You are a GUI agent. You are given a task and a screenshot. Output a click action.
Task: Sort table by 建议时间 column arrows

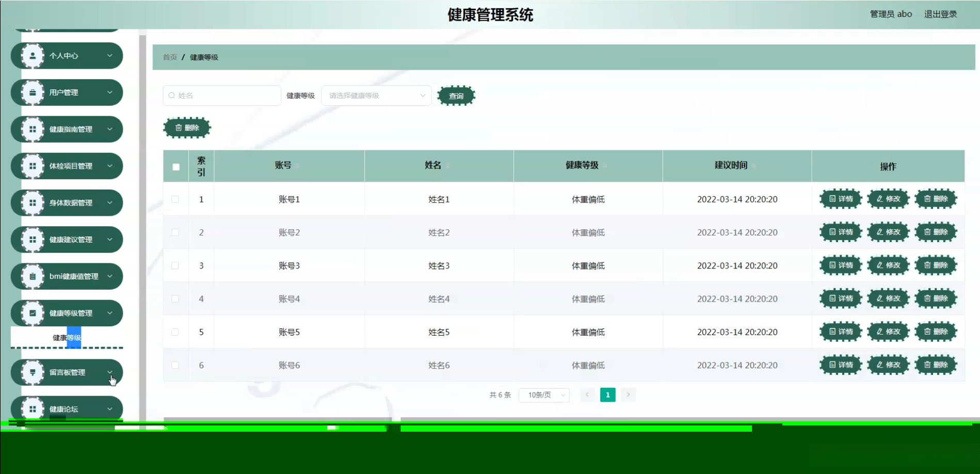754,166
